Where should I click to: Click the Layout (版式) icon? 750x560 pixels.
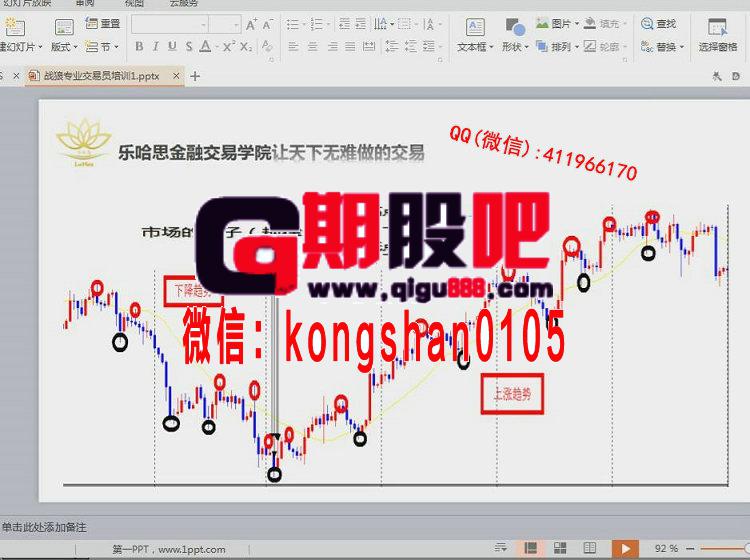coord(64,27)
